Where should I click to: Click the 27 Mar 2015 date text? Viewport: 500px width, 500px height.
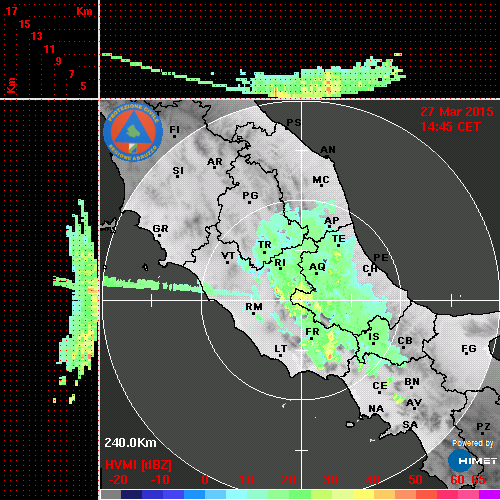[x=457, y=112]
